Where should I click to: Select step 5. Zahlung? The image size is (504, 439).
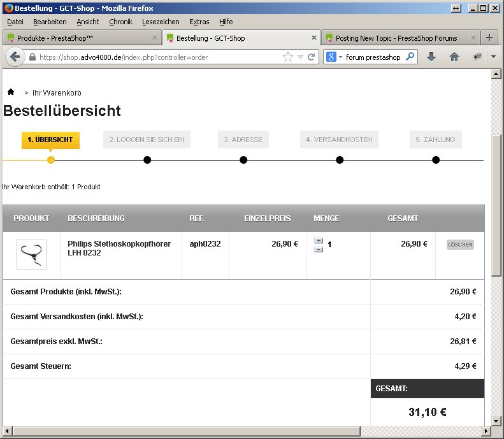tap(436, 140)
